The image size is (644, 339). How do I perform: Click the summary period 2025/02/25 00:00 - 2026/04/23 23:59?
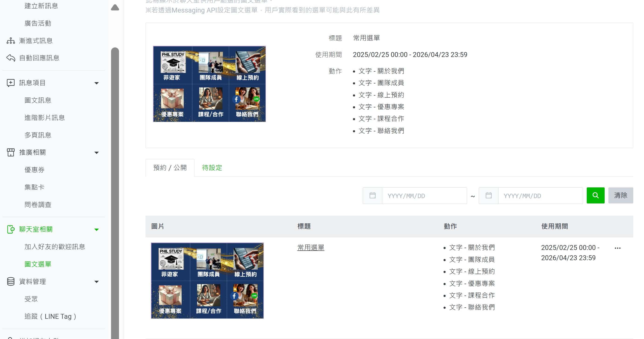click(x=410, y=55)
